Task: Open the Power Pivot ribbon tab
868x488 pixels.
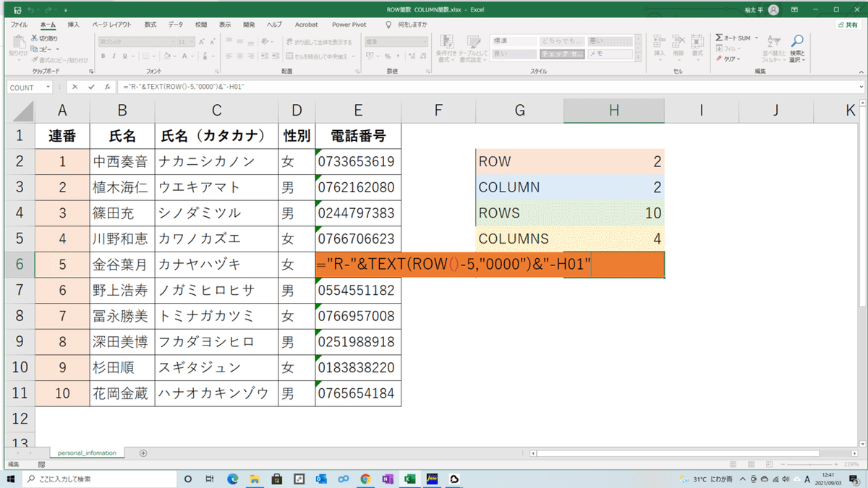Action: click(349, 25)
